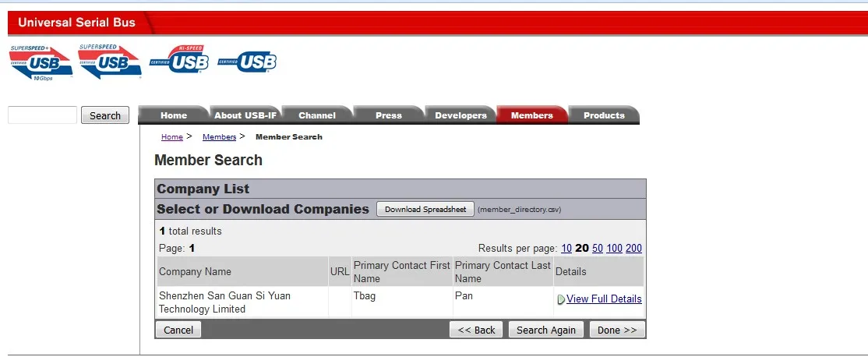The height and width of the screenshot is (364, 868).
Task: Click the Done >> button
Action: click(617, 330)
